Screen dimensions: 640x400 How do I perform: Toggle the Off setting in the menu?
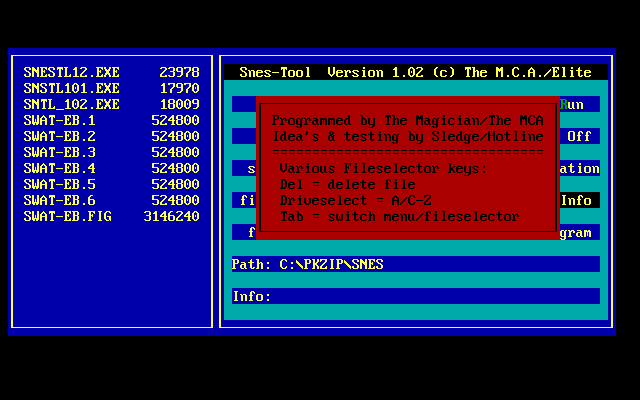(579, 136)
